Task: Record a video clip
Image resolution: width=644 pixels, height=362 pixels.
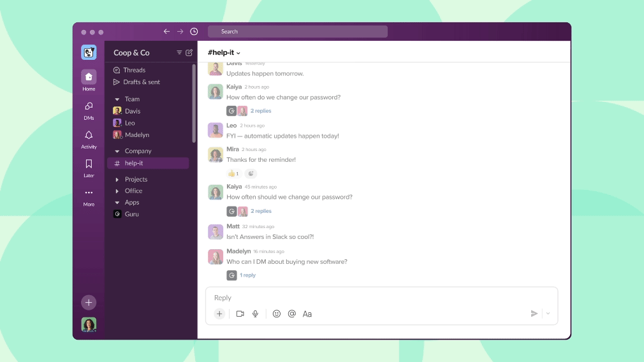Action: 240,314
